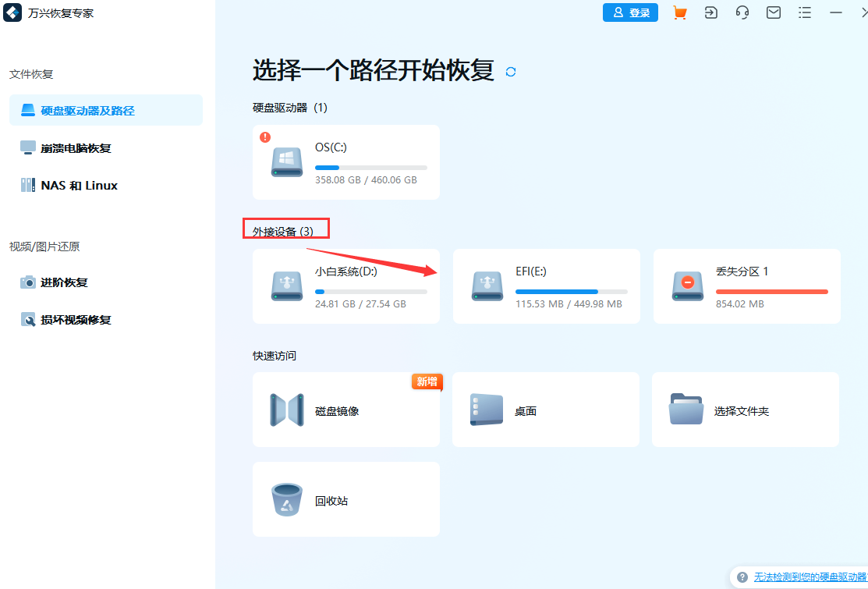Open the mail feedback icon
Screen dimensions: 868x589
point(773,12)
